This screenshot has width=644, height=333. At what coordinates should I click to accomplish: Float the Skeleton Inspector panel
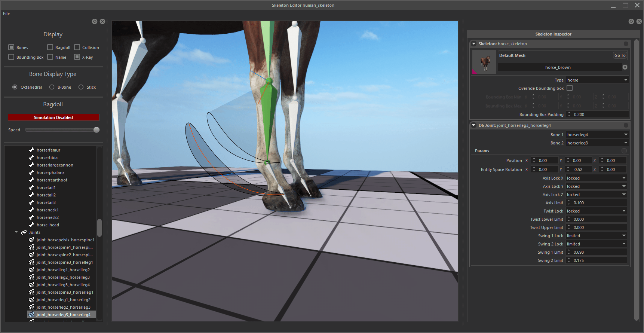click(x=631, y=22)
